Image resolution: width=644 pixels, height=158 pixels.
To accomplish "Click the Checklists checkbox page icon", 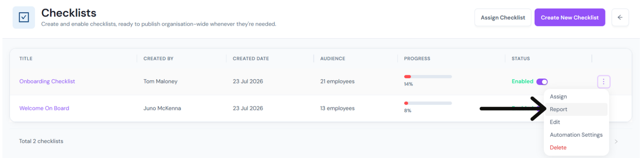I will (24, 17).
